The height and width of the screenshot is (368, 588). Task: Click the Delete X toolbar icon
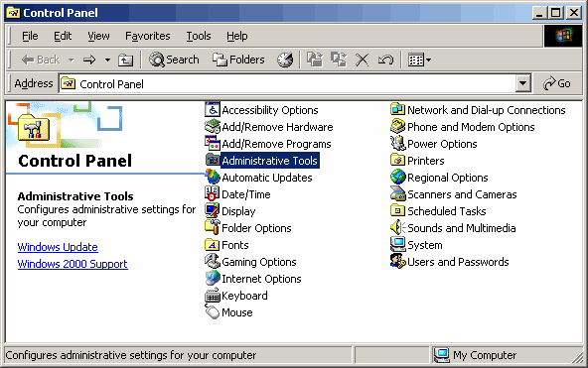[x=362, y=60]
